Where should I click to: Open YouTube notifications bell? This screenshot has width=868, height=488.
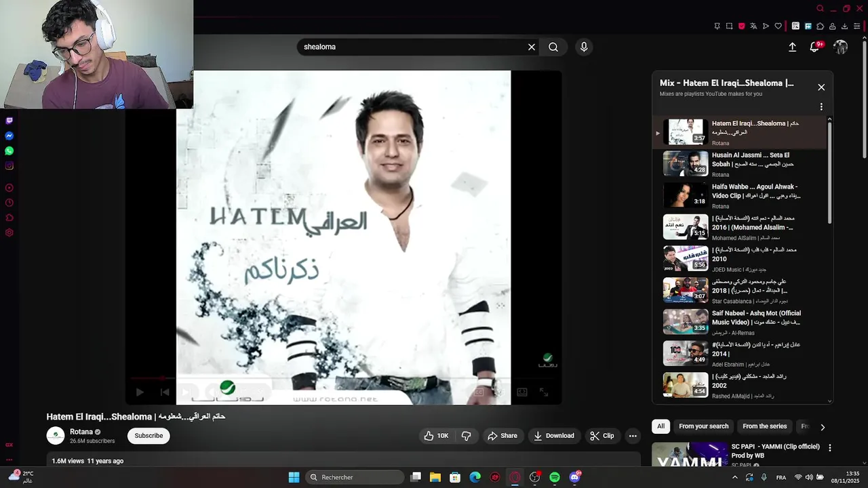pyautogui.click(x=814, y=47)
